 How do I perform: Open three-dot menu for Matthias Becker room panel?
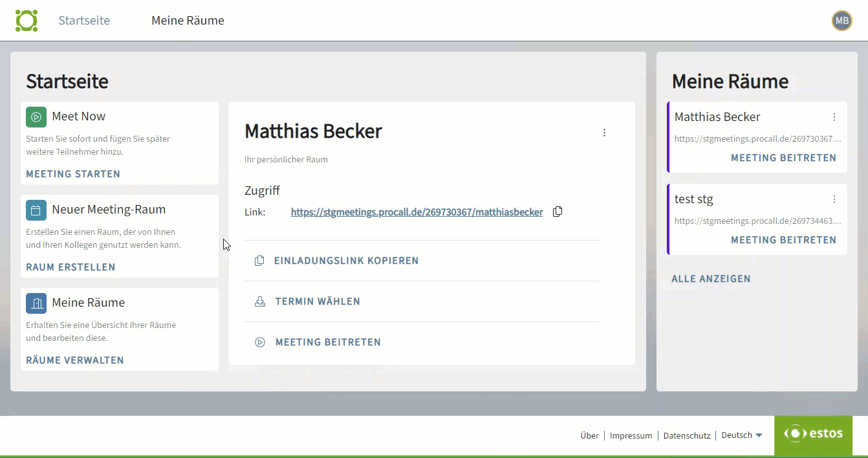tap(604, 133)
